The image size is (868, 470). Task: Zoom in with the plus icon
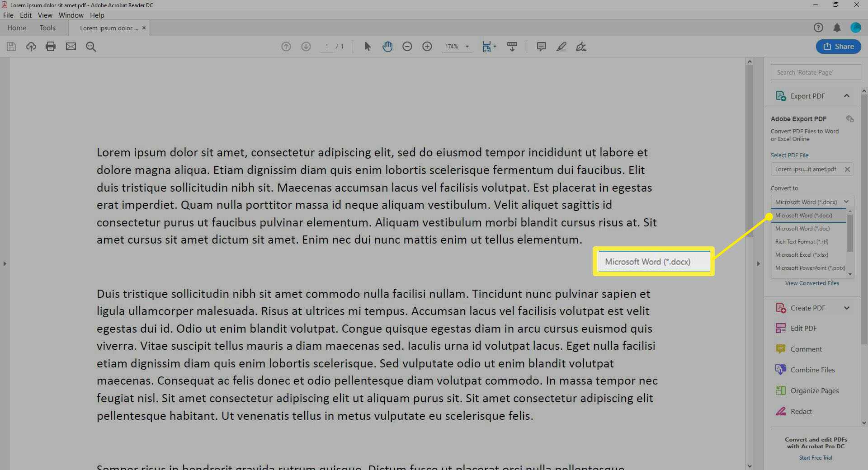[x=427, y=47]
